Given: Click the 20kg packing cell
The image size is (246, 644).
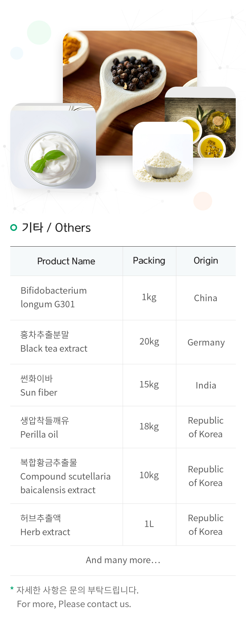Looking at the screenshot, I should point(149,341).
